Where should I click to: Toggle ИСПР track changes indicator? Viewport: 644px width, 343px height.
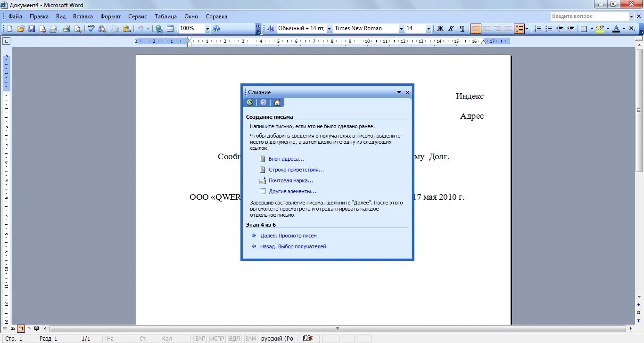coord(217,338)
